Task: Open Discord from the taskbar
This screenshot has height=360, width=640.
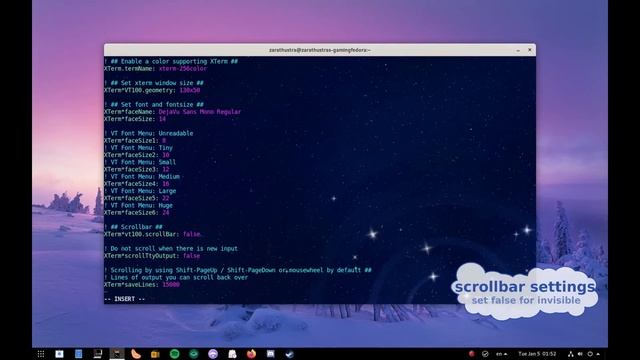Action: (x=271, y=354)
